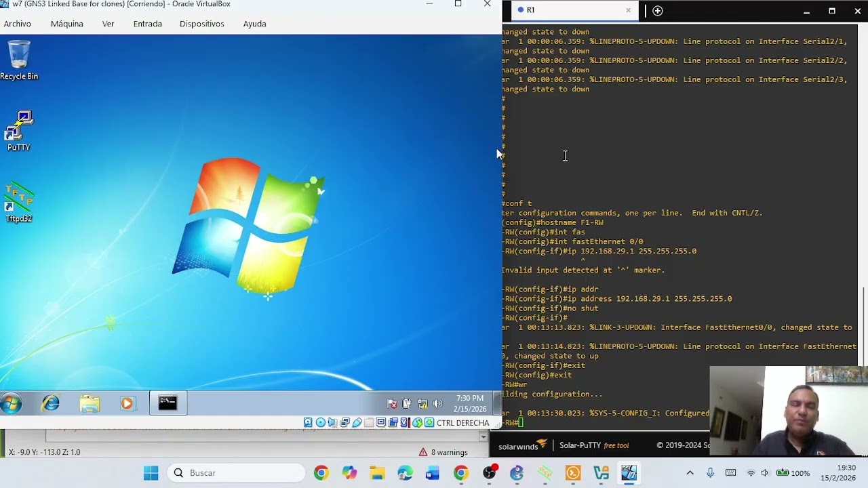Open the touch keyboard tray icon
The width and height of the screenshot is (868, 488).
[x=730, y=472]
